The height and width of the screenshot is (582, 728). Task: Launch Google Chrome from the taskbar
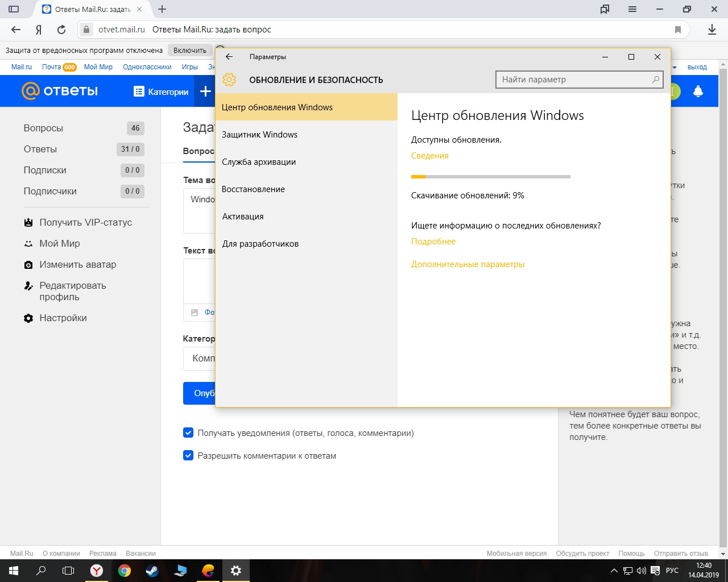[125, 571]
